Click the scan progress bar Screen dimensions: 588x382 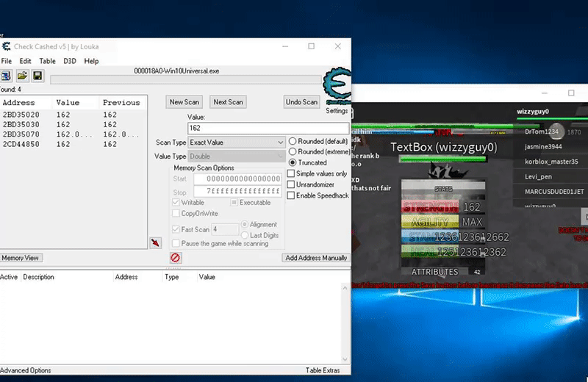click(x=186, y=80)
